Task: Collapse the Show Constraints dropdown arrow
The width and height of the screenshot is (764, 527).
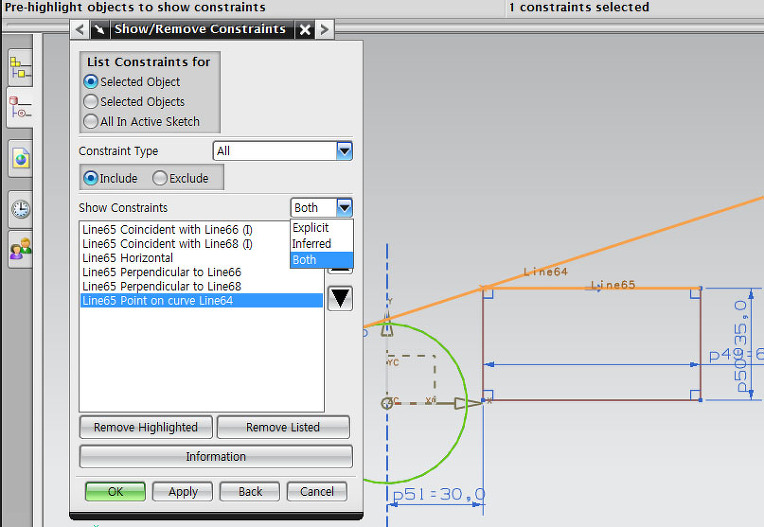Action: 344,208
